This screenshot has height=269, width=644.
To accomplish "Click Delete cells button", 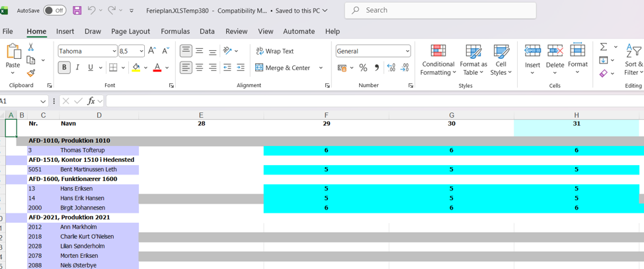I will coord(555,60).
